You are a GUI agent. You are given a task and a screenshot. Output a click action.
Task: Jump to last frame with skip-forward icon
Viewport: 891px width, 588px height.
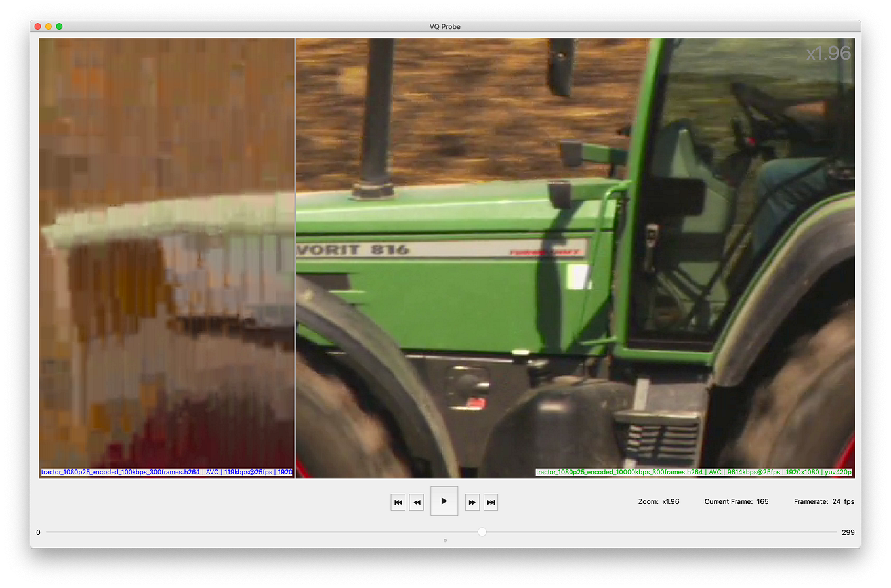click(x=491, y=501)
